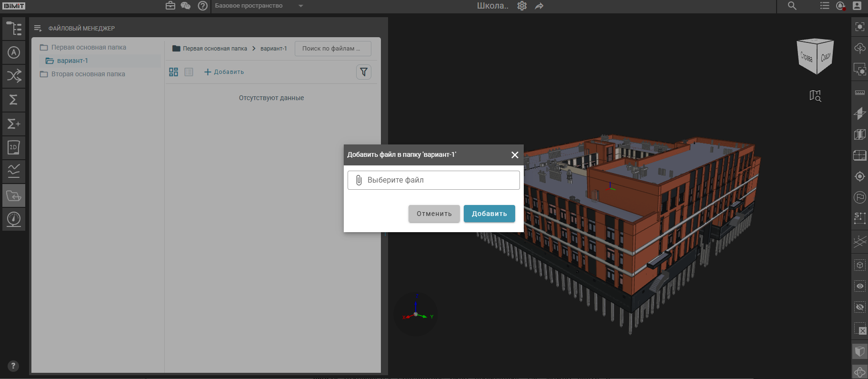Click the search magnifier in top bar
The height and width of the screenshot is (379, 868).
coord(792,6)
